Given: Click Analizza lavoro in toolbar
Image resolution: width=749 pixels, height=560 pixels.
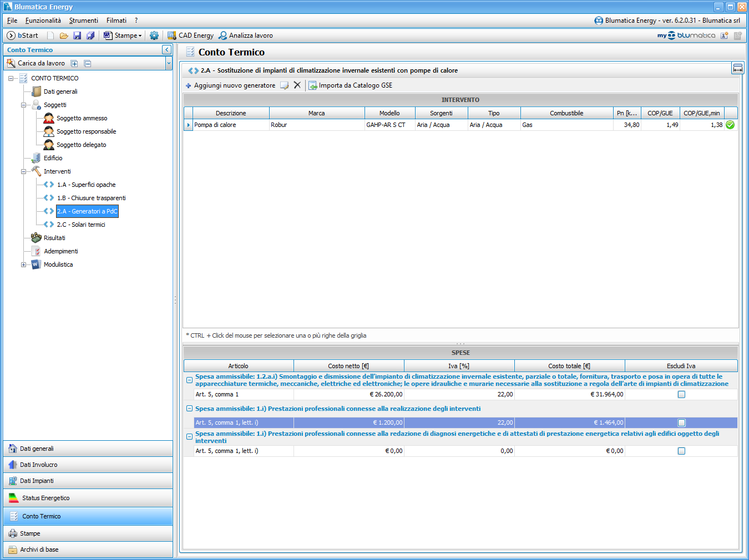Looking at the screenshot, I should point(246,35).
